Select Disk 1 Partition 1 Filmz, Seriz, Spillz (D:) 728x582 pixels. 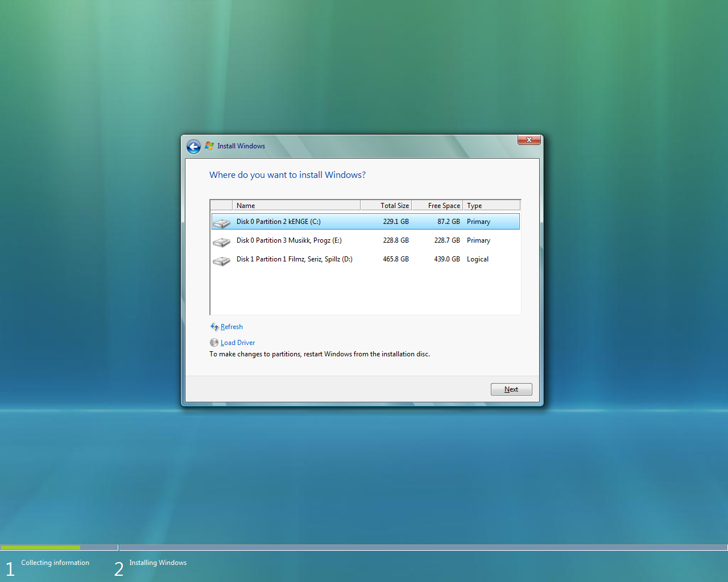coord(366,259)
